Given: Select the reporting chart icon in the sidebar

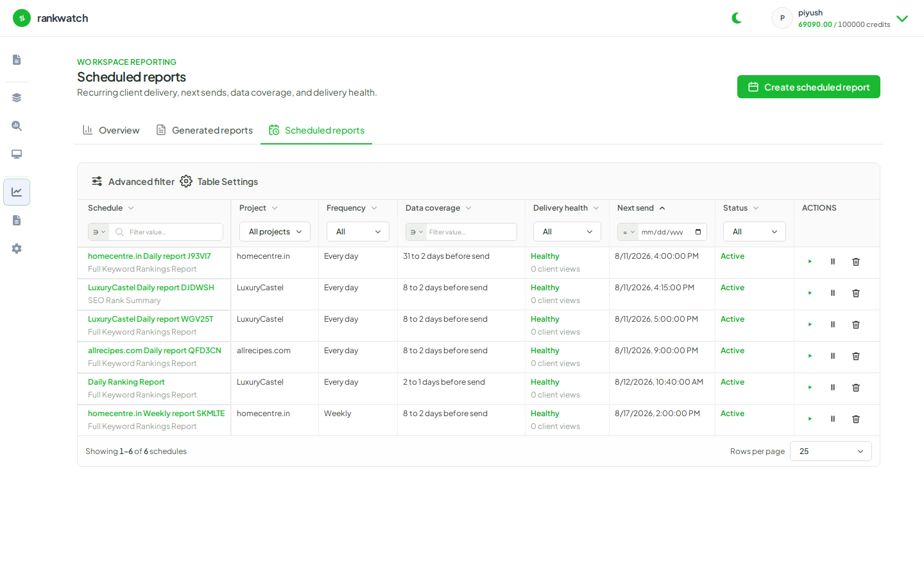Looking at the screenshot, I should coord(17,192).
